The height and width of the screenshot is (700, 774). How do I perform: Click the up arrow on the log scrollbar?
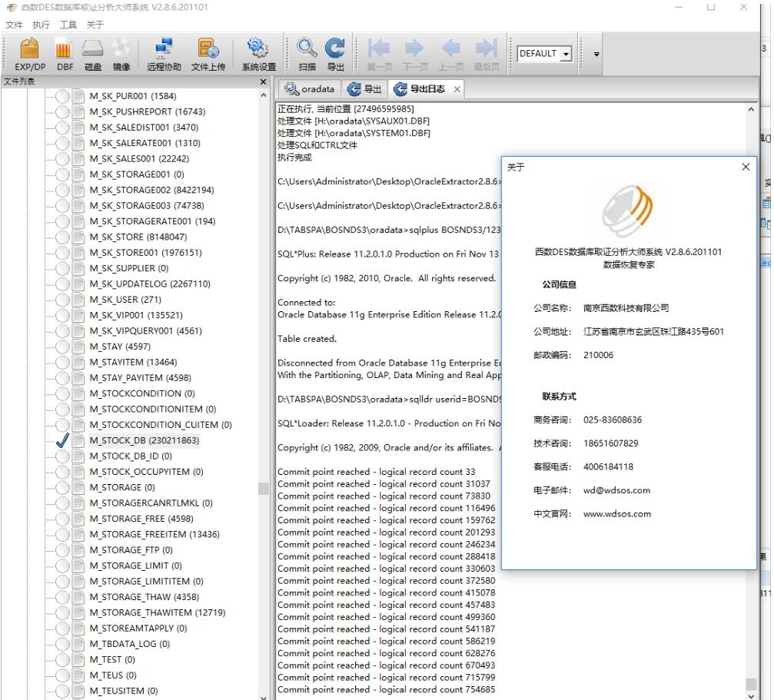(x=751, y=110)
